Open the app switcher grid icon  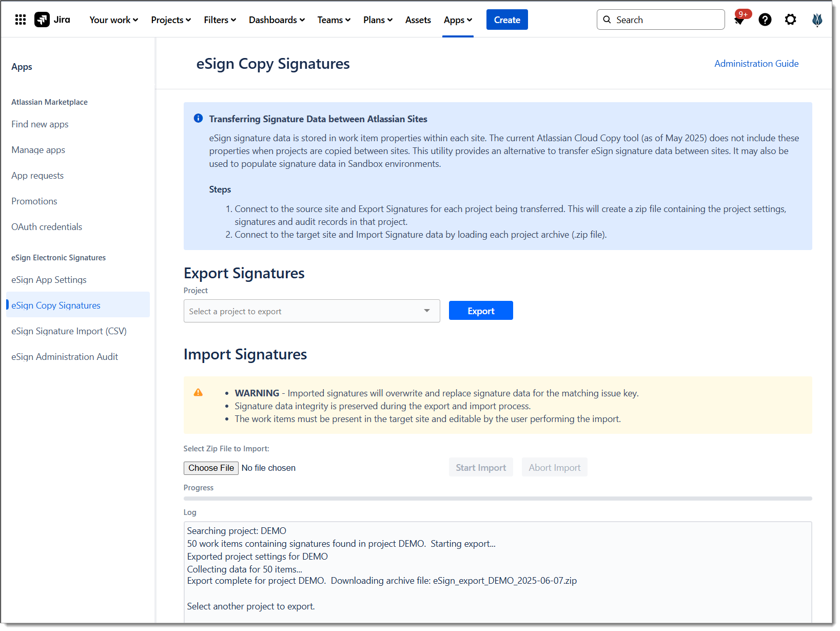(21, 20)
